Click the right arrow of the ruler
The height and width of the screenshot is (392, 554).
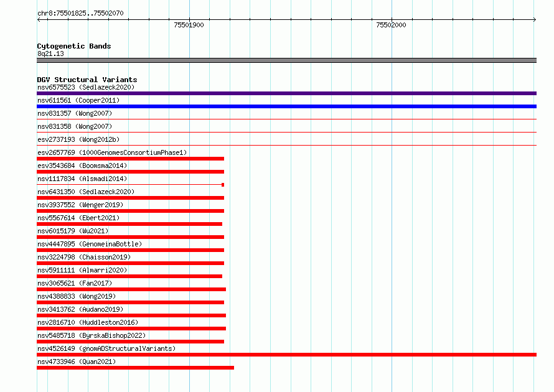pyautogui.click(x=535, y=19)
